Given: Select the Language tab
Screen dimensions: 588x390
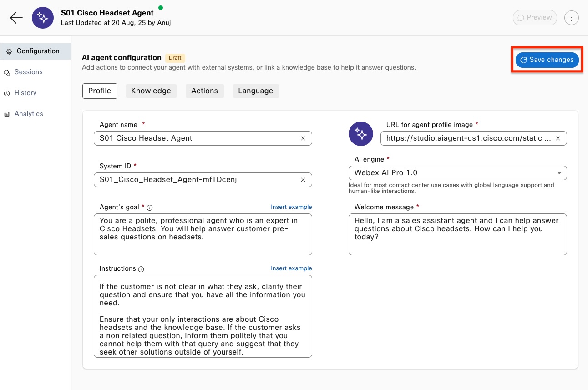Looking at the screenshot, I should point(255,91).
